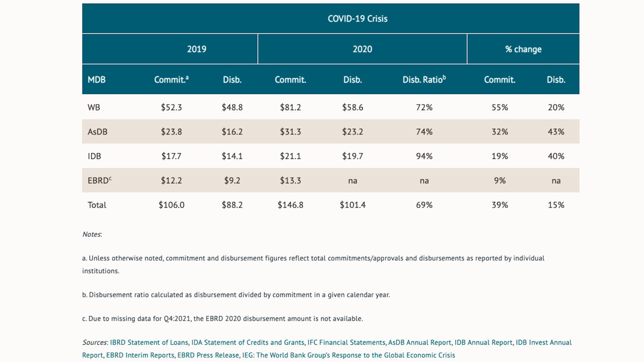
Task: Select the 2020 column group header
Action: pos(362,49)
